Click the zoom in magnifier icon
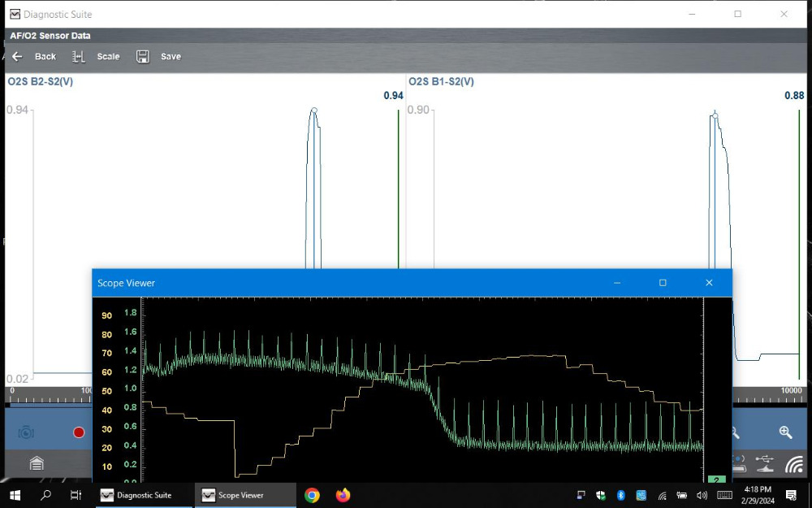The width and height of the screenshot is (812, 508). click(785, 432)
